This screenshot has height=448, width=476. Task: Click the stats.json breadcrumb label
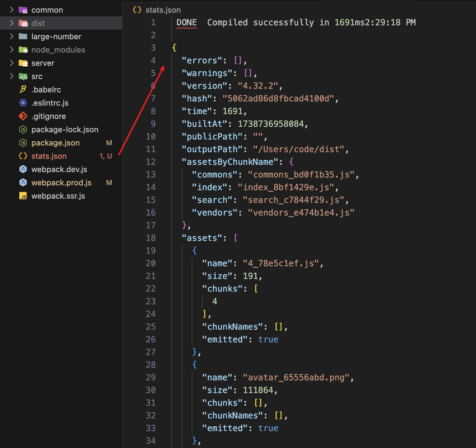point(163,10)
